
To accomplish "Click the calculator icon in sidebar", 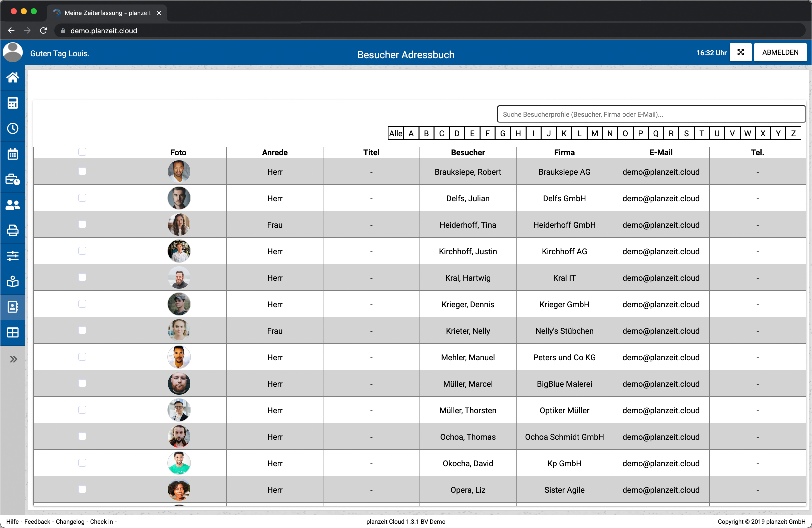I will pos(13,103).
